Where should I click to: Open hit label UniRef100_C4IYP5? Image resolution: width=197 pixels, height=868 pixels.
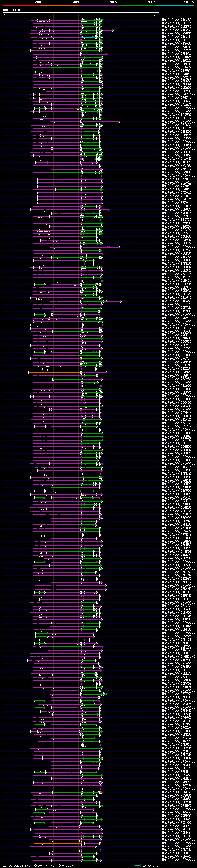[x=177, y=128]
